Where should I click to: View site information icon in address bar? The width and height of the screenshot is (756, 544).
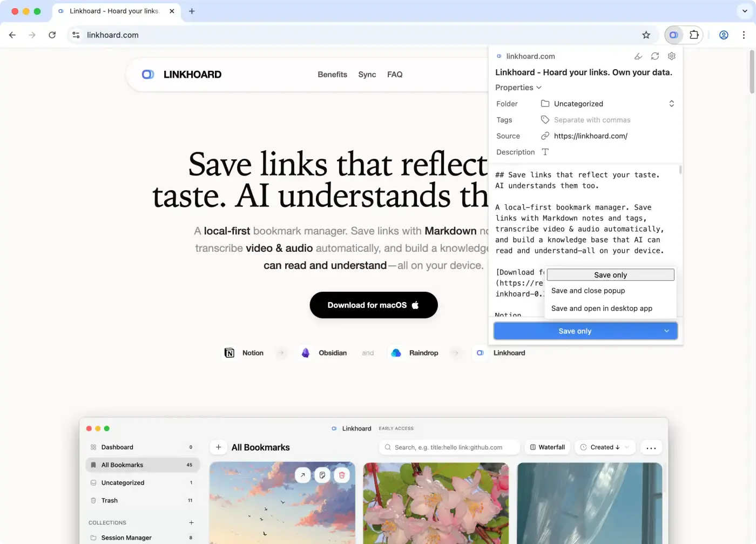coord(76,35)
